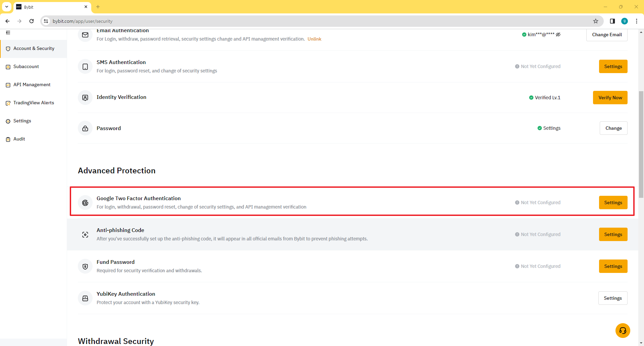The width and height of the screenshot is (644, 346).
Task: Open TradingView Alerts section
Action: (x=34, y=103)
